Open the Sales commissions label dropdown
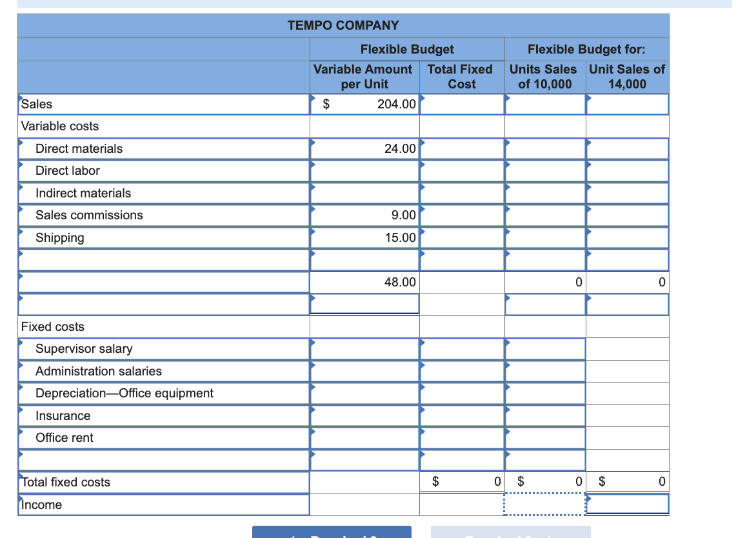This screenshot has height=538, width=756. pyautogui.click(x=164, y=215)
